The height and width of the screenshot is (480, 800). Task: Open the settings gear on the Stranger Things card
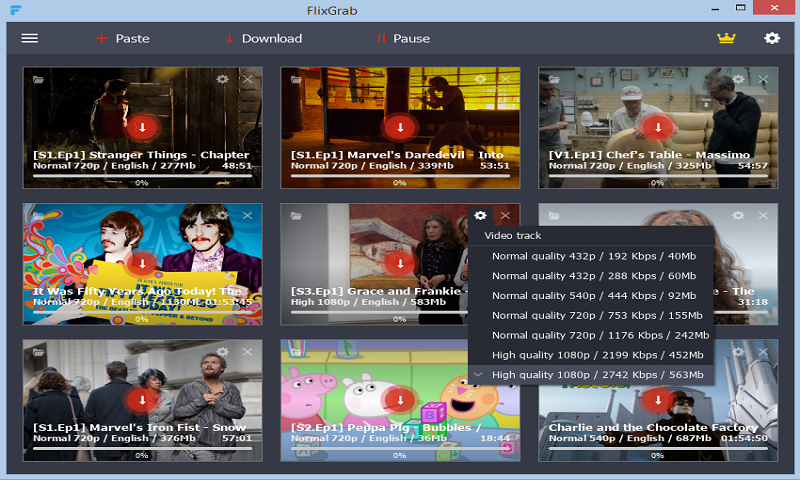tap(222, 79)
